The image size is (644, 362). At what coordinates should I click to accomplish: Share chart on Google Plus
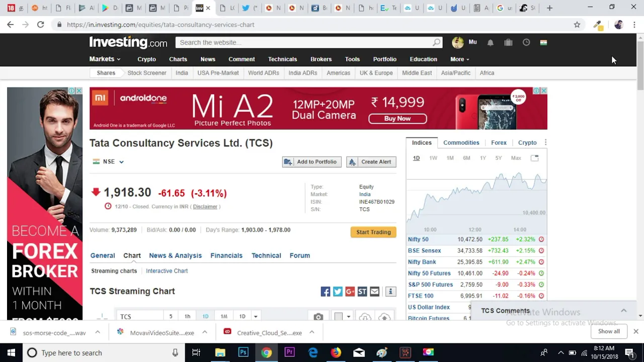(350, 292)
